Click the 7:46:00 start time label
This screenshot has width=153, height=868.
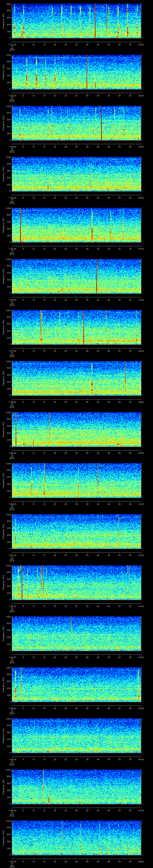click(12, 810)
